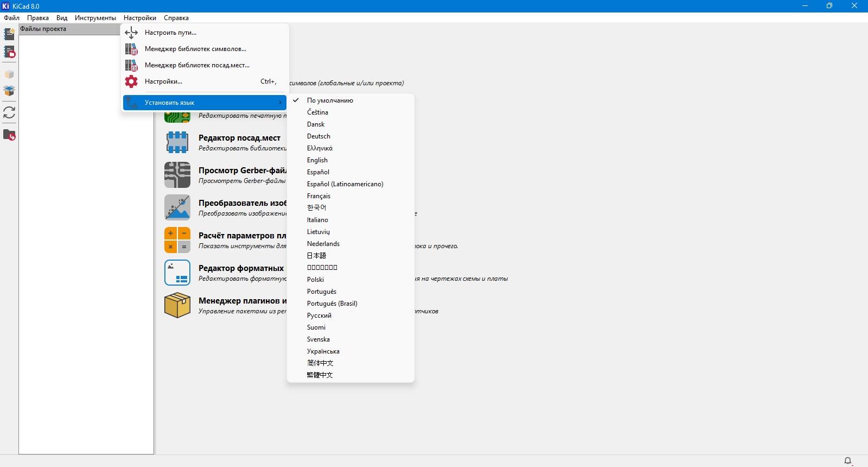Click the refresh project tree icon
Image resolution: width=868 pixels, height=467 pixels.
(9, 112)
